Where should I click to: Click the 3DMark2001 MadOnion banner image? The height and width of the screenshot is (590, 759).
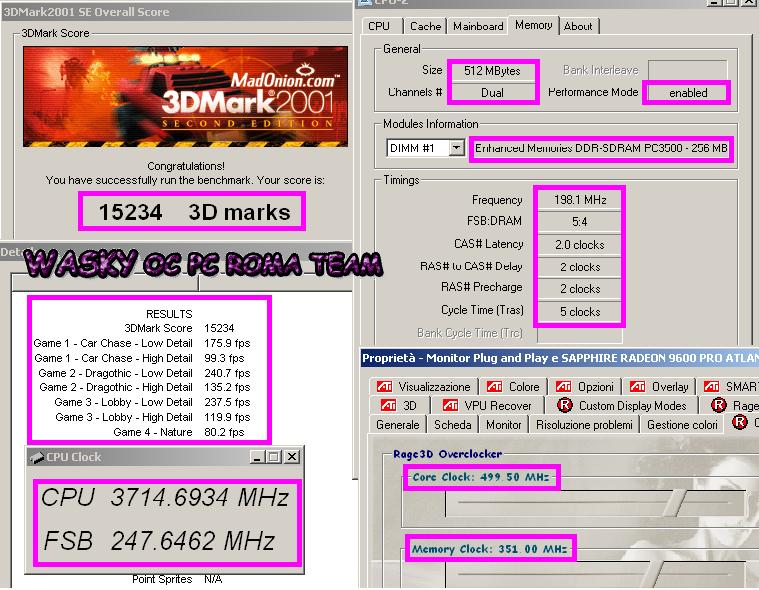185,96
